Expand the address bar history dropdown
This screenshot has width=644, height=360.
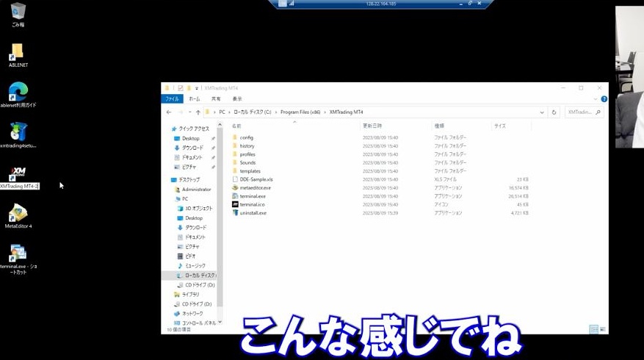click(x=542, y=112)
